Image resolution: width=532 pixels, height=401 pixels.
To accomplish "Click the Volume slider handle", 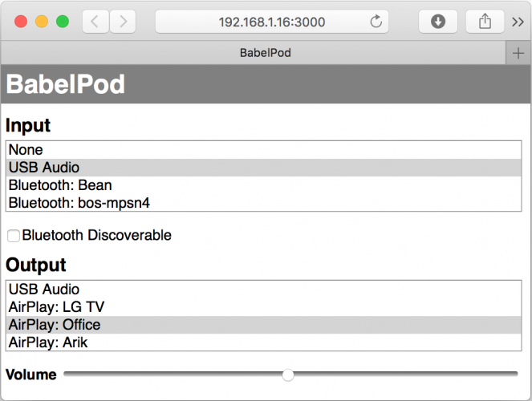I will point(288,375).
